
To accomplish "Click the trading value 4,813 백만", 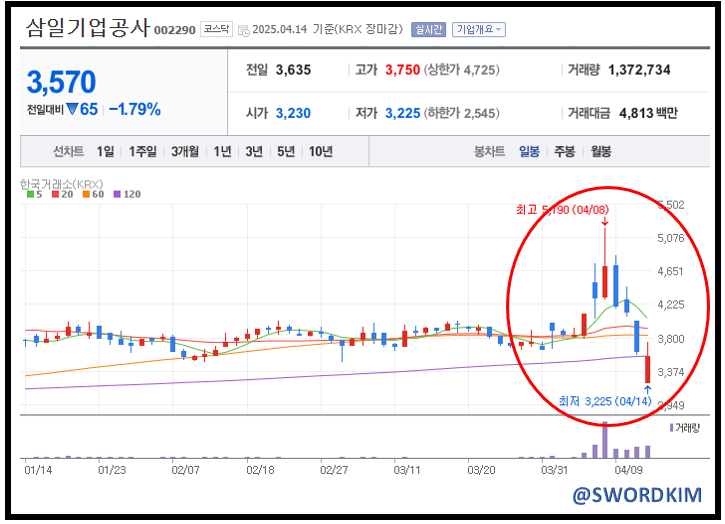I will 648,113.
